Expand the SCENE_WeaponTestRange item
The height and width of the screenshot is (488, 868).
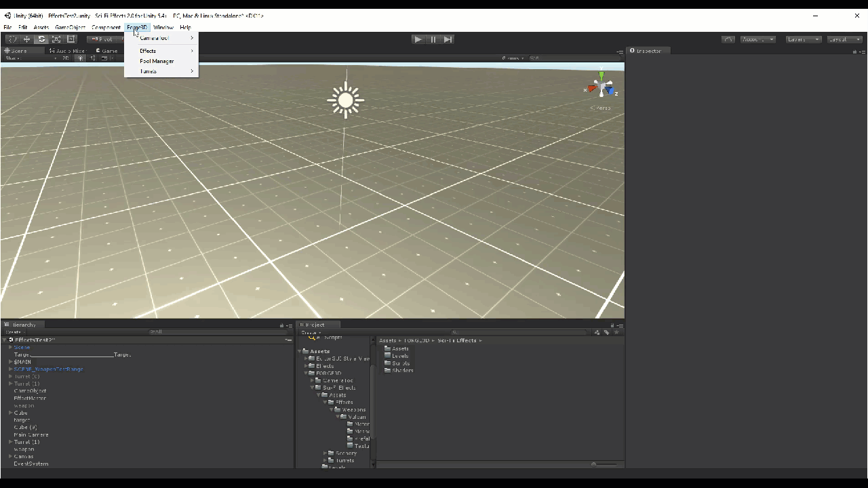coord(10,369)
